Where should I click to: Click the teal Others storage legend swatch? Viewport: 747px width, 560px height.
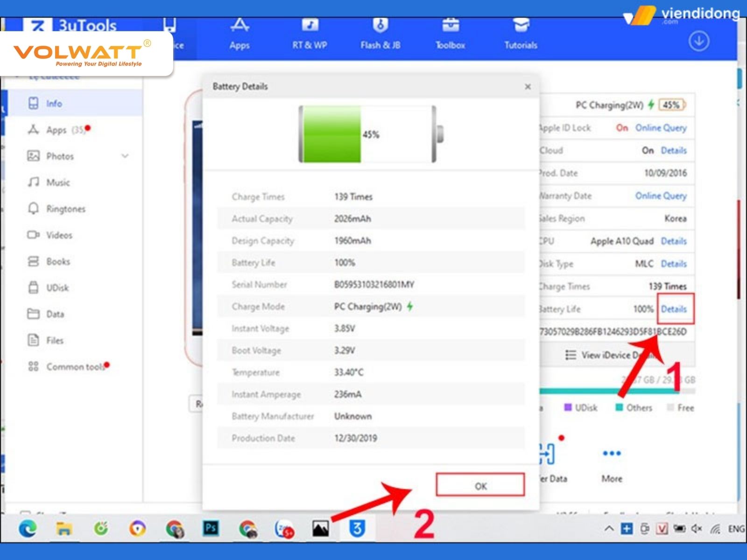coord(620,408)
